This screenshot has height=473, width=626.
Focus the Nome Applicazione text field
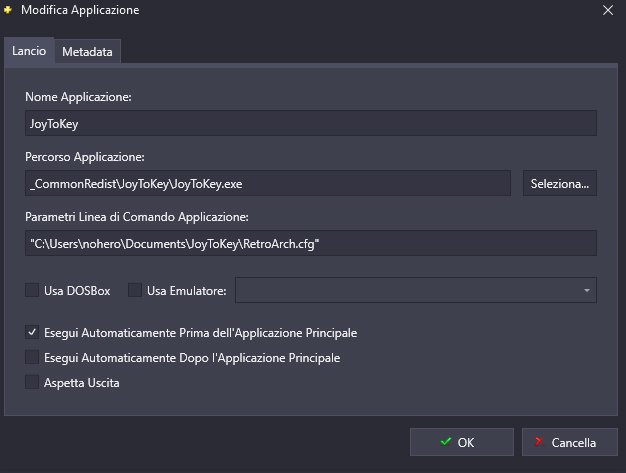point(311,123)
